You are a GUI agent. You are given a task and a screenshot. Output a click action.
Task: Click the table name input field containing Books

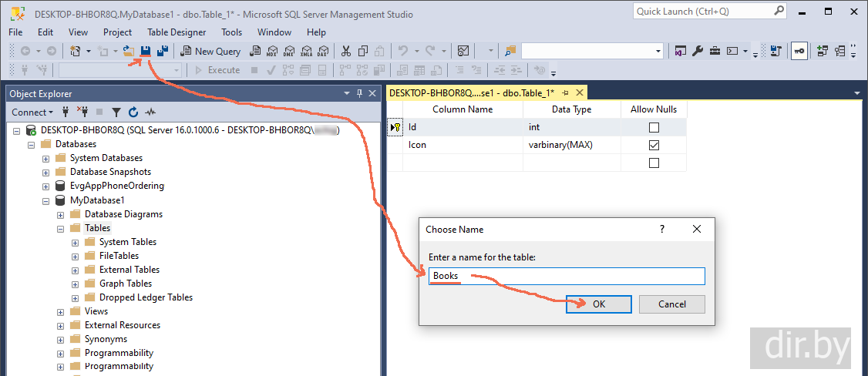[x=567, y=276]
